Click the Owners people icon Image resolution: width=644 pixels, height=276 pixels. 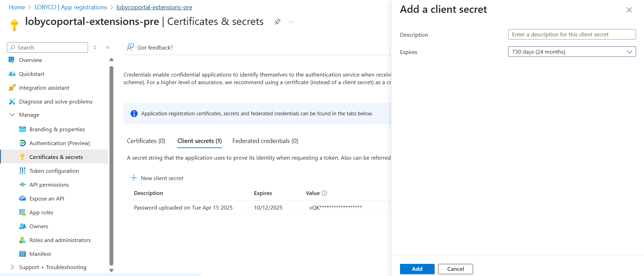(23, 226)
